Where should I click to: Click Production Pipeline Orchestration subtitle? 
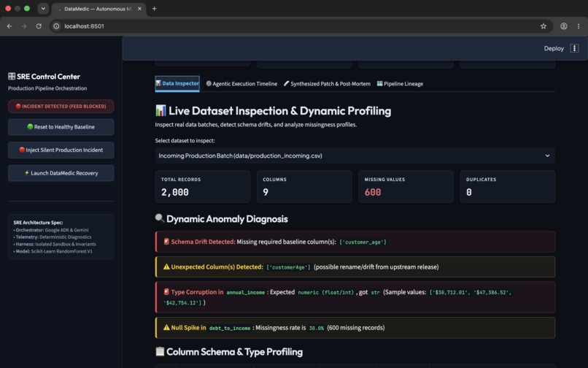point(47,88)
